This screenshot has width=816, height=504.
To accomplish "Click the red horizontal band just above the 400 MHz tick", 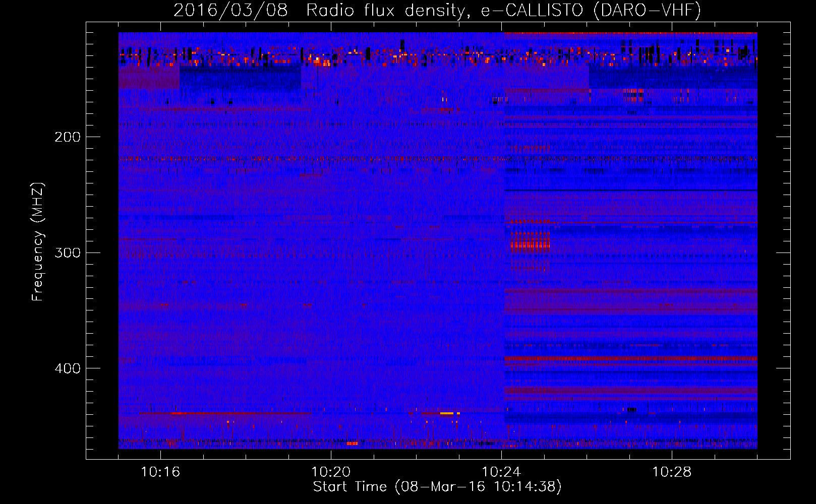I will (x=631, y=359).
